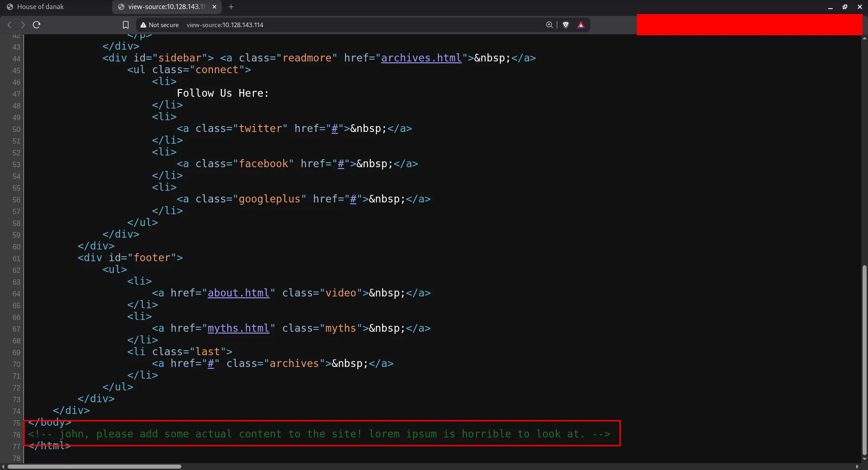
Task: Open the myths.html link
Action: [239, 328]
